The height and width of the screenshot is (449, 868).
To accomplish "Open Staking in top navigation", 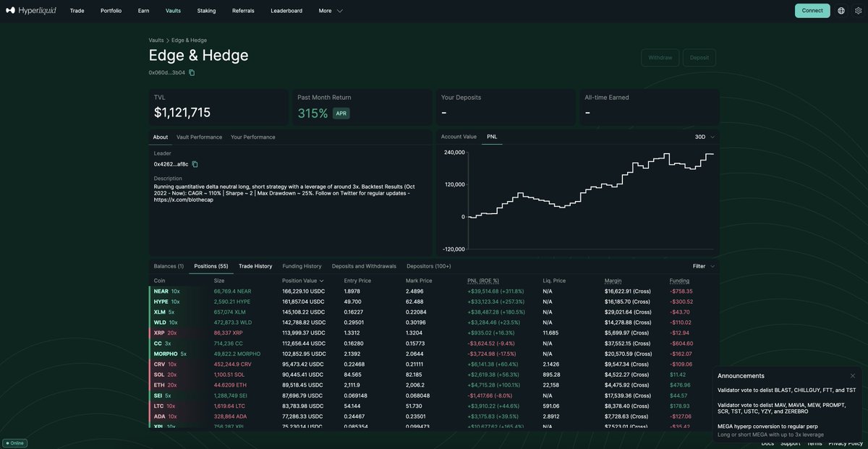I will pos(206,11).
